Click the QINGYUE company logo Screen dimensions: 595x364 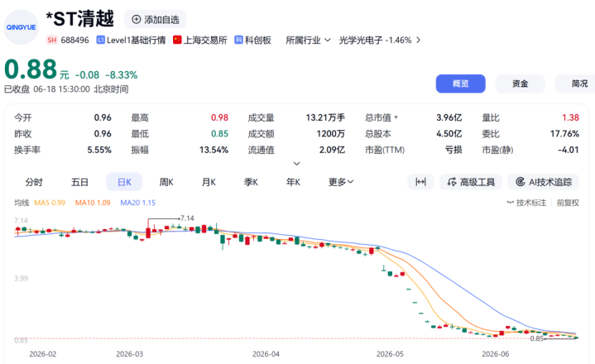22,27
